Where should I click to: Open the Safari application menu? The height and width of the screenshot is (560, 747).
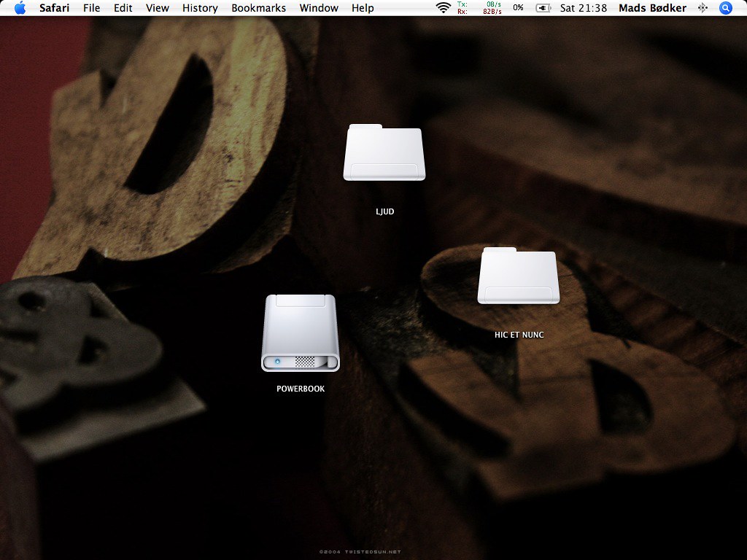(x=54, y=8)
